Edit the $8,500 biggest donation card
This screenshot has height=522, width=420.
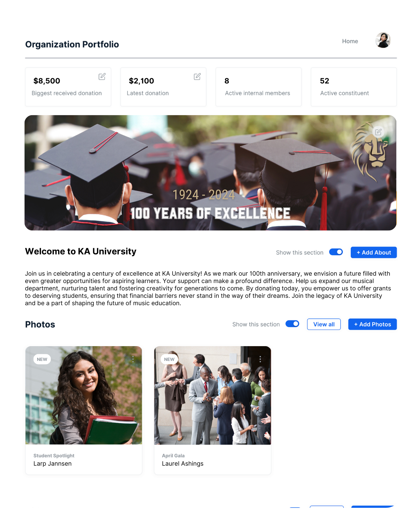[x=102, y=77]
